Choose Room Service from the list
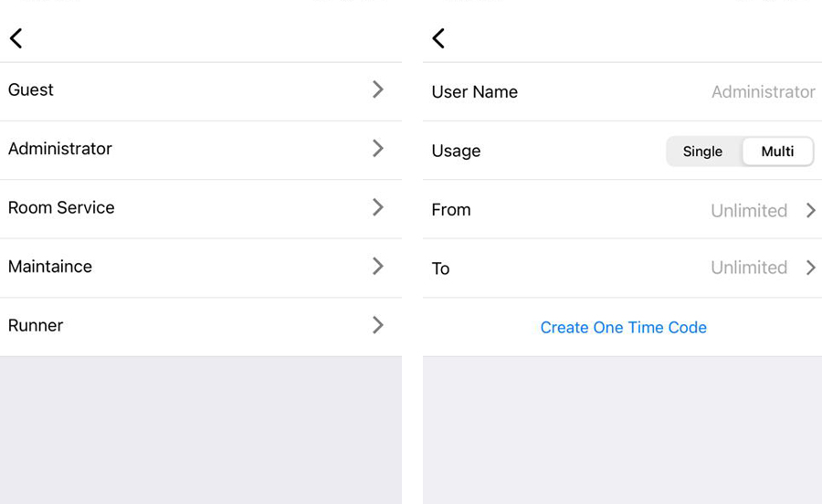822x504 pixels. (61, 207)
